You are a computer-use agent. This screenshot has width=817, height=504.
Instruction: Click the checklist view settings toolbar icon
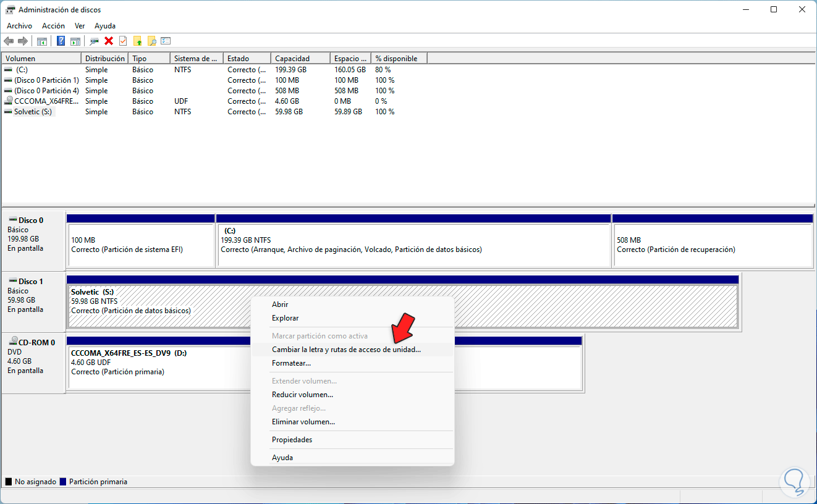(166, 41)
